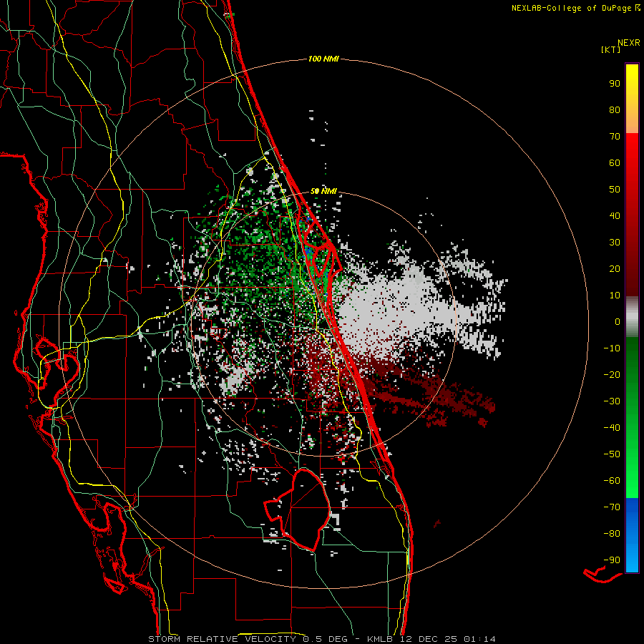Click the positive 80 value on velocity scale

pyautogui.click(x=615, y=109)
